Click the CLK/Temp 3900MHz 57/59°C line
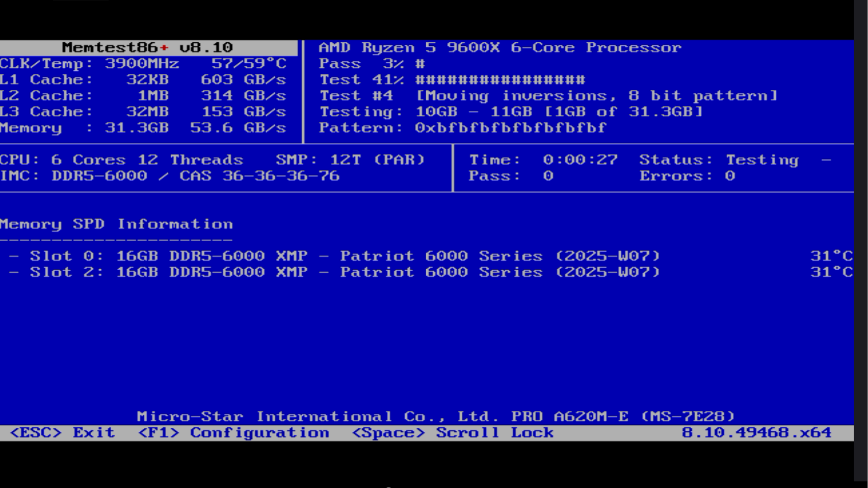The height and width of the screenshot is (488, 868). click(143, 64)
